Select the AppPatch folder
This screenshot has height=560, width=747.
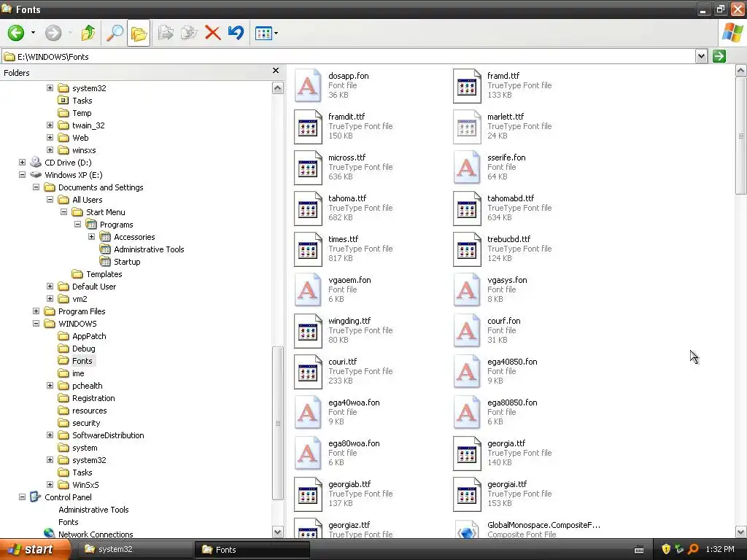click(89, 335)
